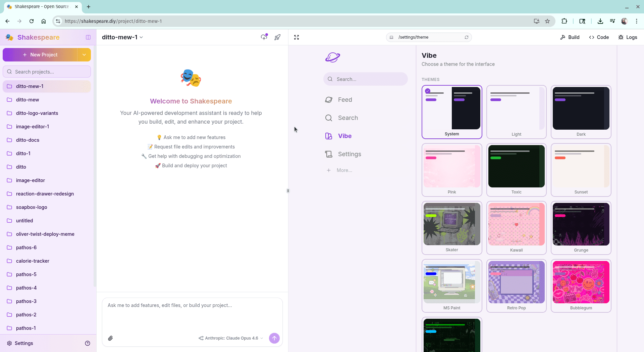Enter fullscreen preview mode
This screenshot has height=352, width=644.
point(296,37)
